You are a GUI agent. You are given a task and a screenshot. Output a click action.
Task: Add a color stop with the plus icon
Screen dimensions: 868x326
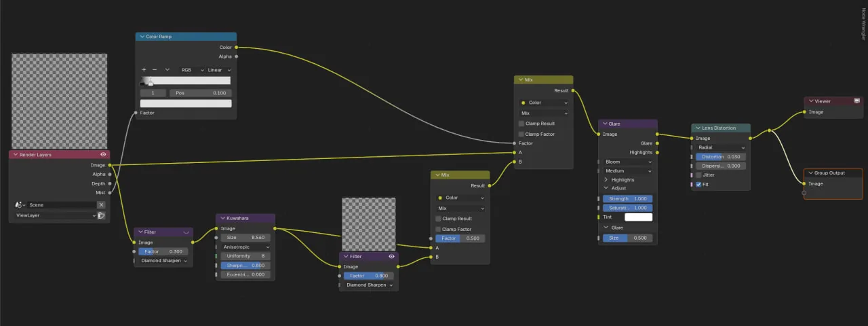[144, 70]
